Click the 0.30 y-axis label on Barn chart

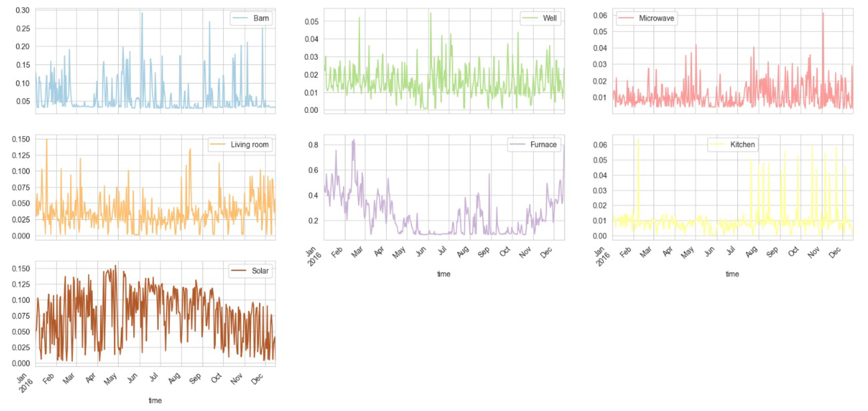[x=23, y=10]
